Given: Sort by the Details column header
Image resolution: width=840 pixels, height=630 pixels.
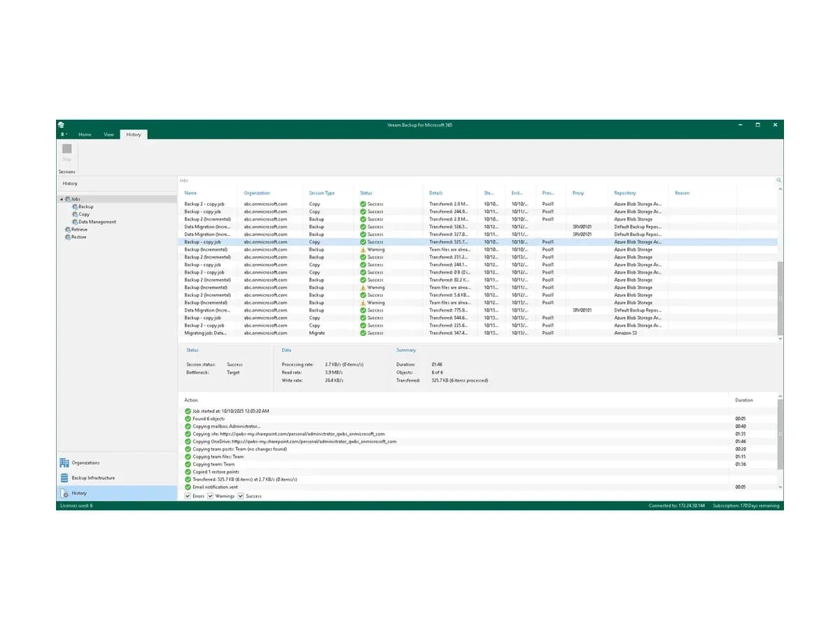Looking at the screenshot, I should 436,193.
